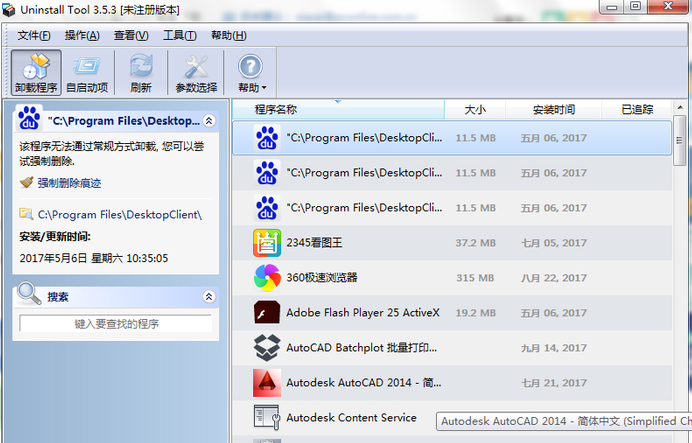Collapse the 搜索 panel chevron
Screen dimensions: 692x443
click(x=209, y=297)
